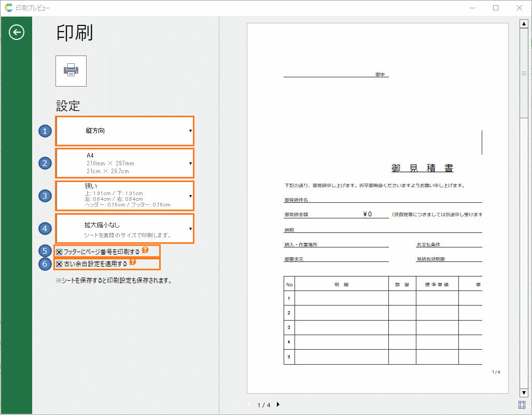Click the printer icon to print the document
The width and height of the screenshot is (532, 415).
pos(71,71)
